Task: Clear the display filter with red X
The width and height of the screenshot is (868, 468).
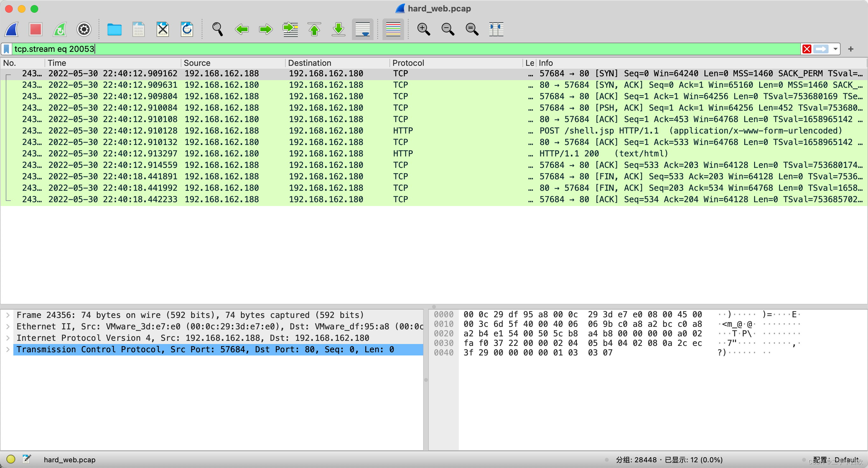Action: (x=807, y=49)
